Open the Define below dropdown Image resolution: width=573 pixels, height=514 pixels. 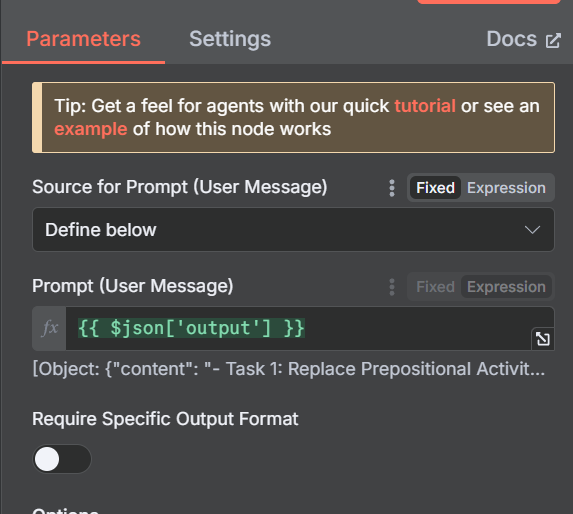(293, 230)
